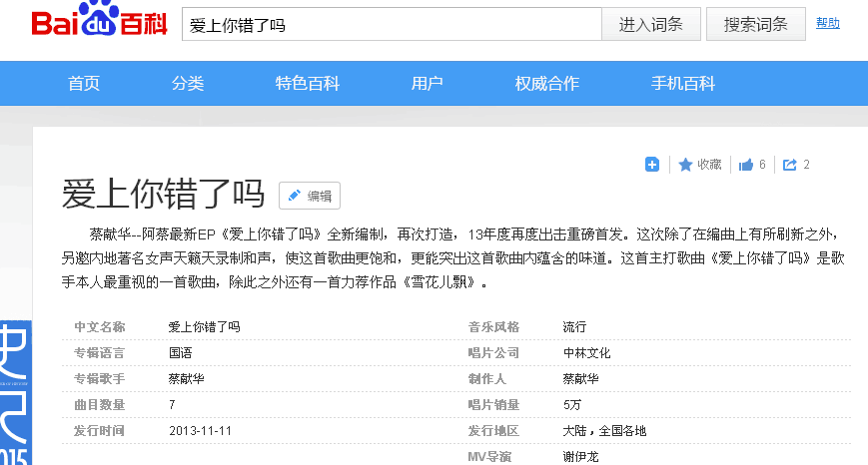The width and height of the screenshot is (868, 465).
Task: Click the large 爱上你错了吗 entry title heading
Action: click(163, 194)
